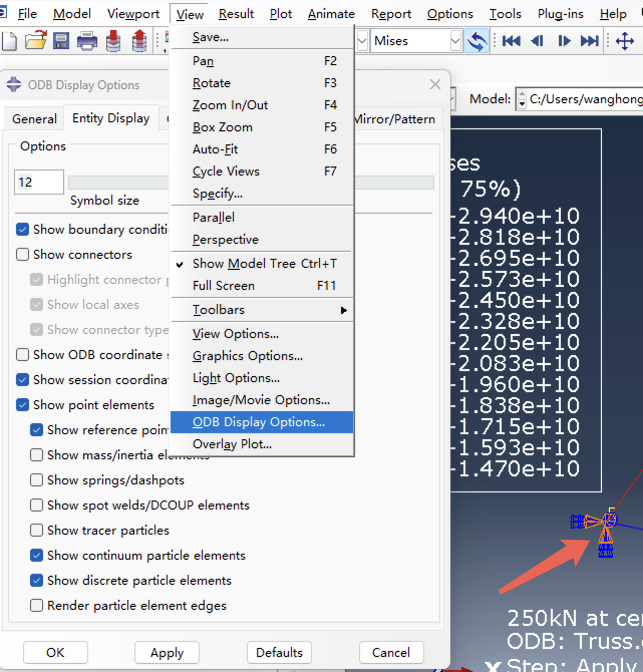Uncheck Show point elements
Screen dimensions: 643x672
coord(23,405)
